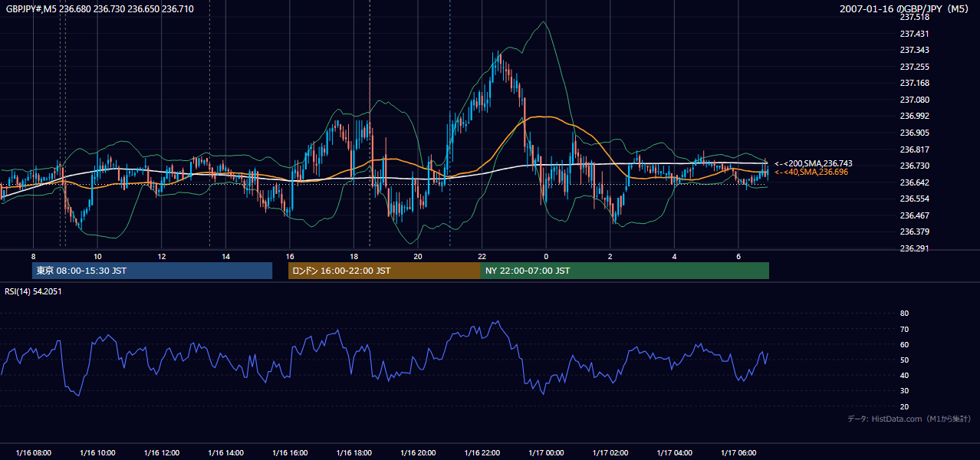Click the price axis label 237.080
980x460 pixels.
pos(914,100)
